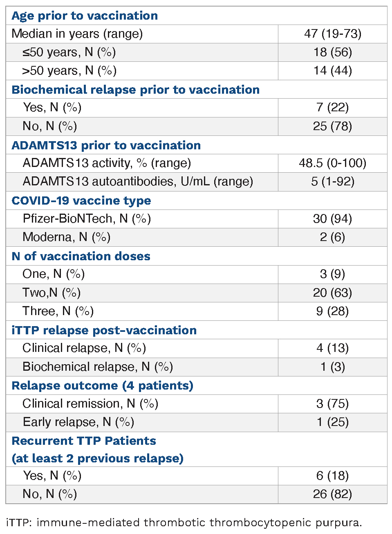Click the "ADAMTS13 activity, % (range)" row label
This screenshot has width=392, height=534.
click(107, 163)
